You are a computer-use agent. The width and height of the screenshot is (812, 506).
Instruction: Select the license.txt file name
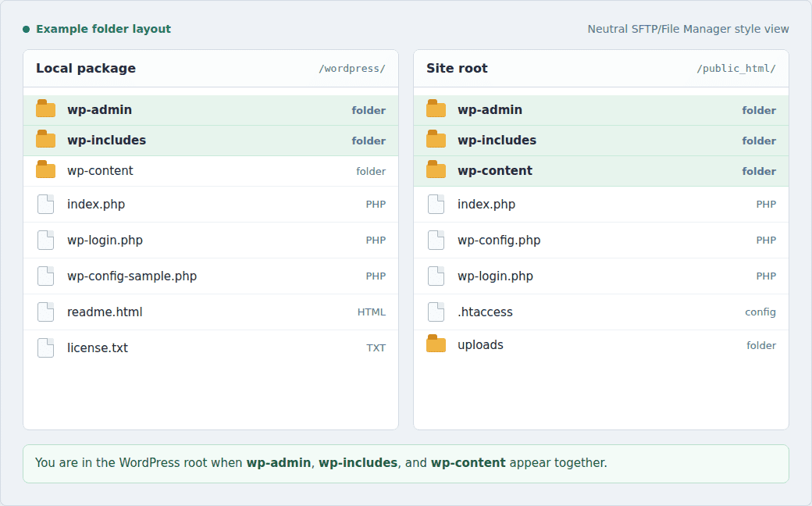[98, 347]
